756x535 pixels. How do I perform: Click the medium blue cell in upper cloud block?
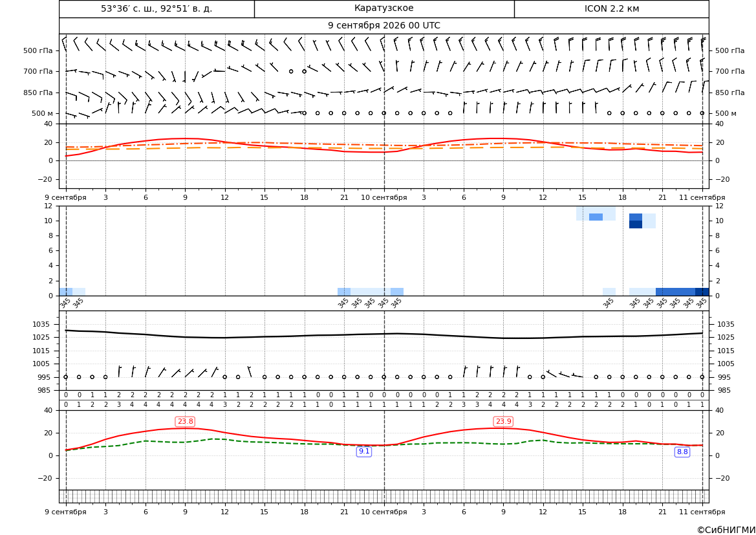(x=596, y=217)
